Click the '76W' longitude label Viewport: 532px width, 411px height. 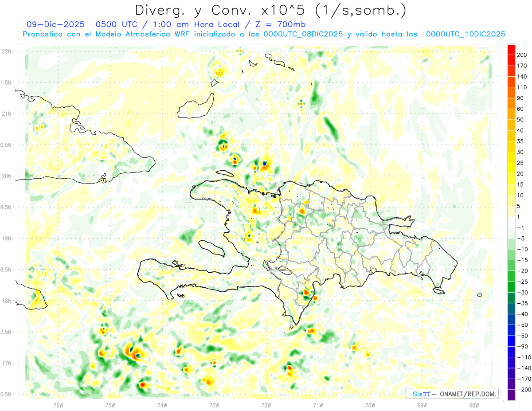pos(58,405)
